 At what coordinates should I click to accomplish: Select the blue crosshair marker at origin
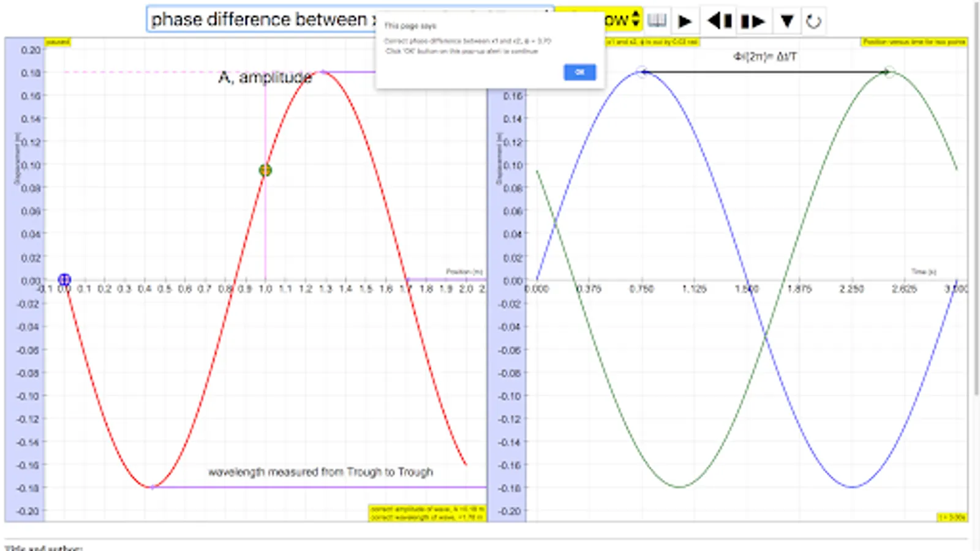click(64, 280)
